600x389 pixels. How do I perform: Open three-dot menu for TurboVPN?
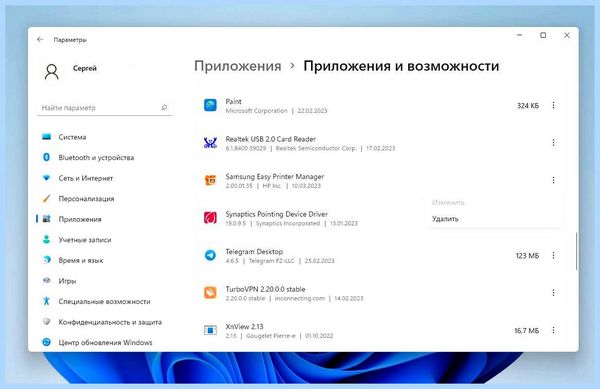pyautogui.click(x=553, y=293)
